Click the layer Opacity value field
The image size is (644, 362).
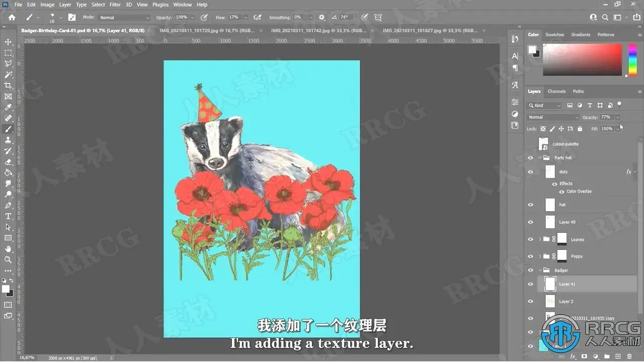pyautogui.click(x=606, y=117)
